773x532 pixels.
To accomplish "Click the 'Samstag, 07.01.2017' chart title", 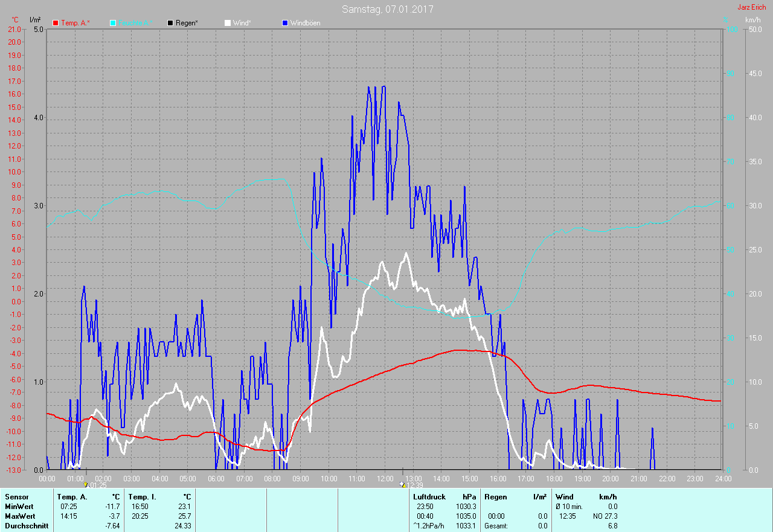I will click(x=387, y=9).
